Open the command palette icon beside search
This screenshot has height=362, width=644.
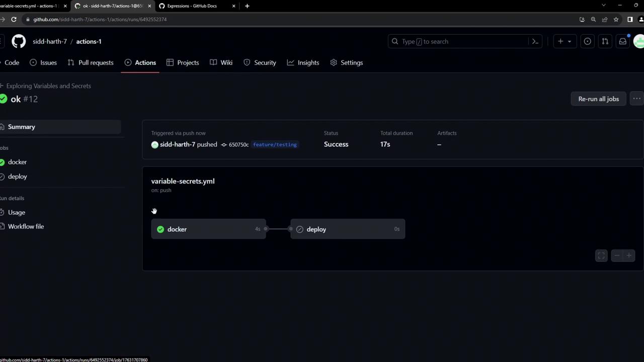coord(535,41)
